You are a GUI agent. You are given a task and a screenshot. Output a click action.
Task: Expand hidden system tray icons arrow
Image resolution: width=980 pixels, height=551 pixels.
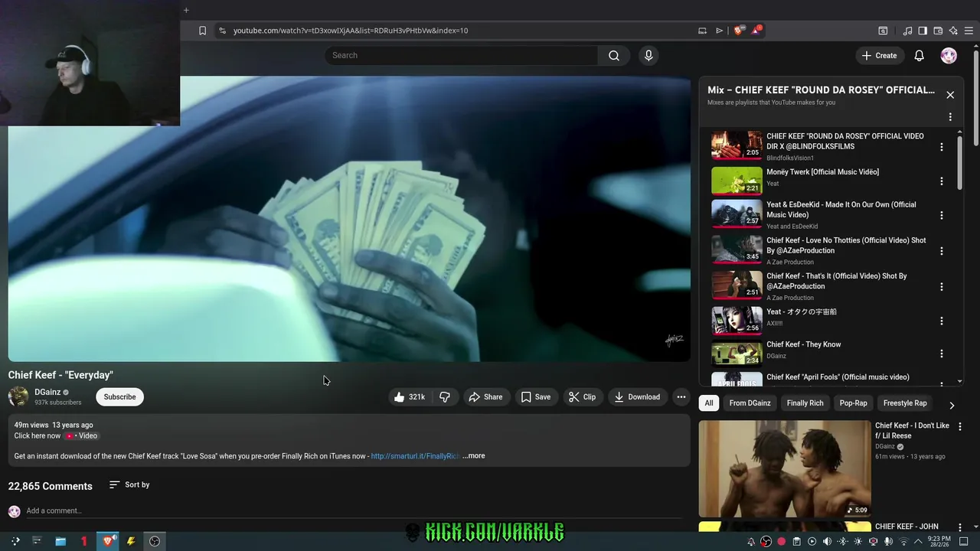(x=918, y=542)
